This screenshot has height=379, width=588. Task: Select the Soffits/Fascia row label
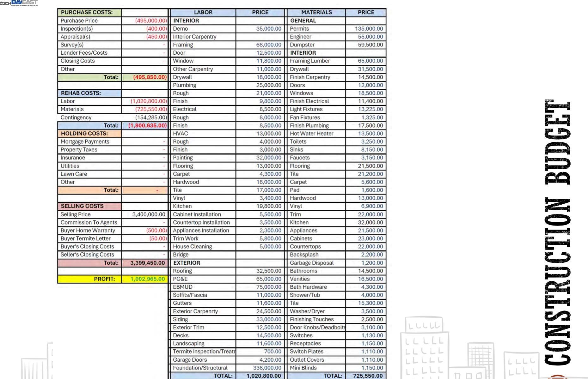click(x=190, y=295)
